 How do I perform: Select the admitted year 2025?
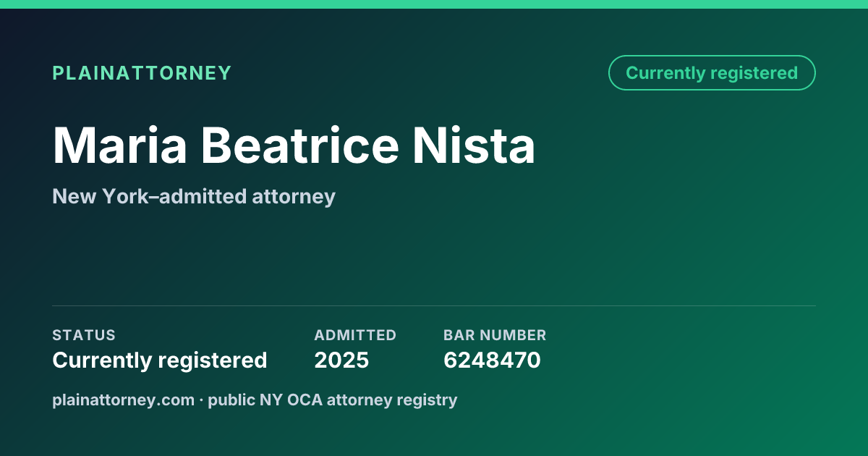(x=341, y=360)
